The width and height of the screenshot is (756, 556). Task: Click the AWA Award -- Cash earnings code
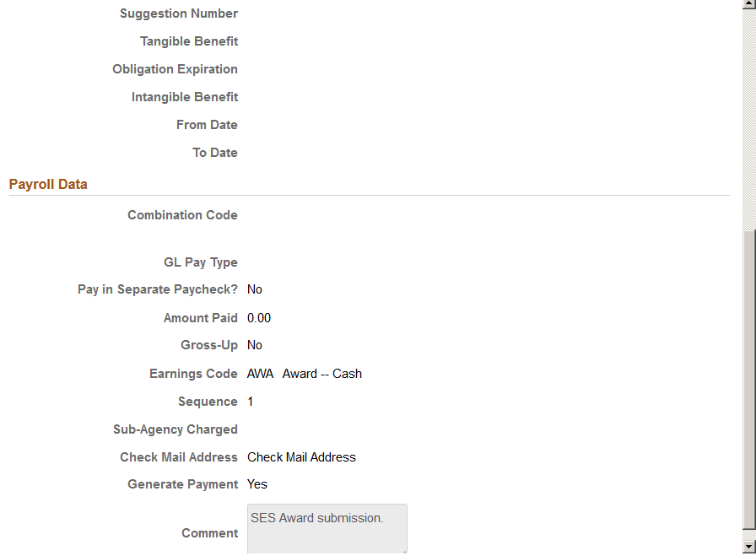coord(304,373)
